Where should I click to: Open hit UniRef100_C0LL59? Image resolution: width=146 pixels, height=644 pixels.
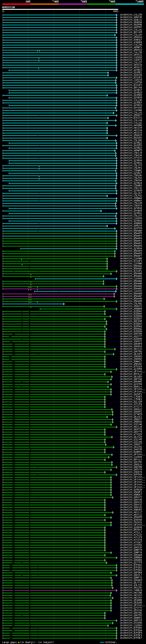pyautogui.click(x=131, y=15)
